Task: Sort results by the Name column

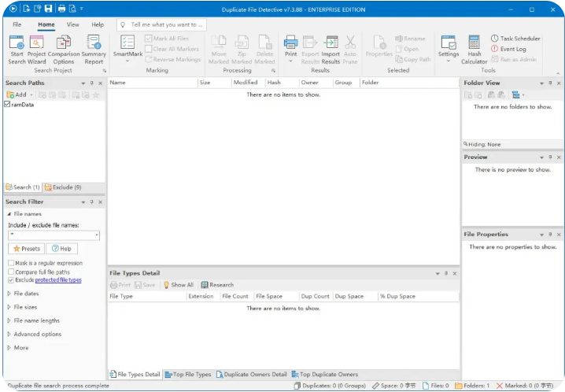Action: click(153, 83)
